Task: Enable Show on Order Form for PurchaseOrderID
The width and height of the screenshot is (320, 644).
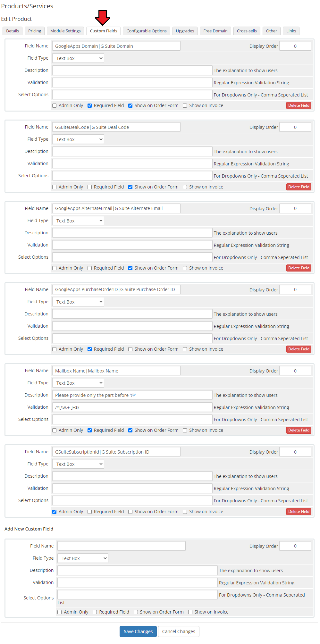Action: (131, 349)
